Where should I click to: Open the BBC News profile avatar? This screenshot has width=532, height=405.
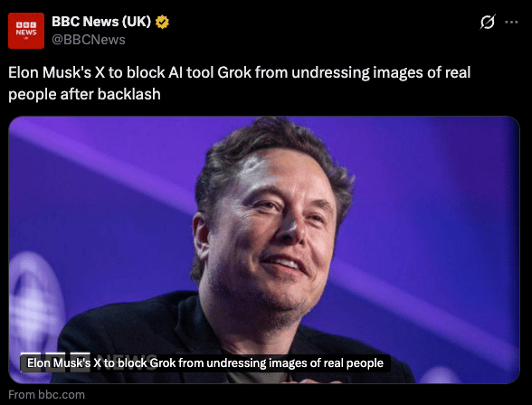[x=26, y=31]
